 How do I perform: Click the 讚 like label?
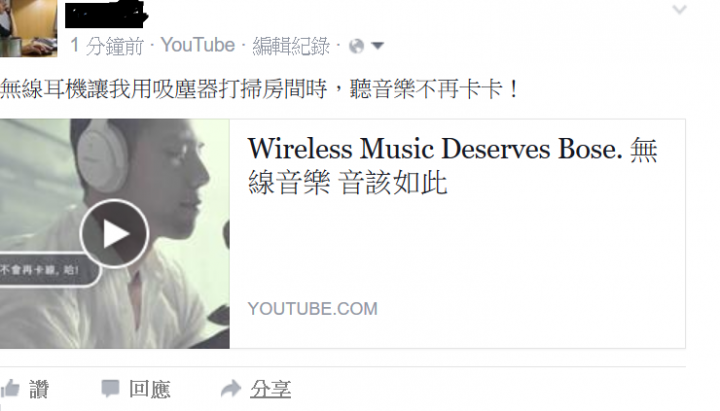tap(39, 389)
